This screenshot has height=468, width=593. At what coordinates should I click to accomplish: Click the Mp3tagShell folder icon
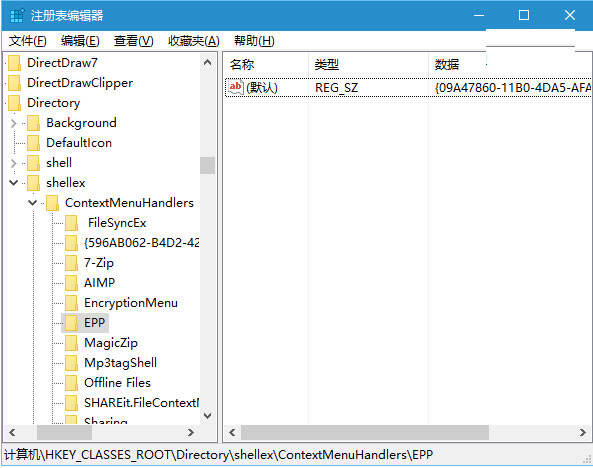pyautogui.click(x=71, y=363)
